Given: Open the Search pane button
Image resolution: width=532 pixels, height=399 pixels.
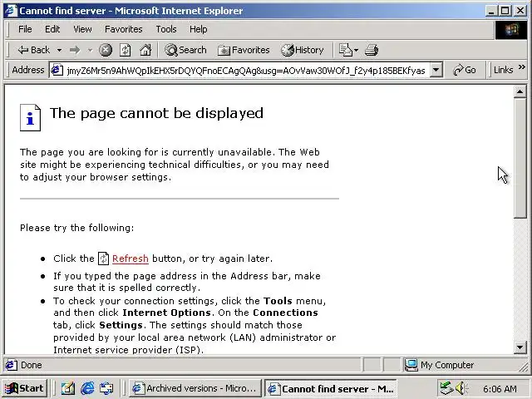Looking at the screenshot, I should (185, 50).
